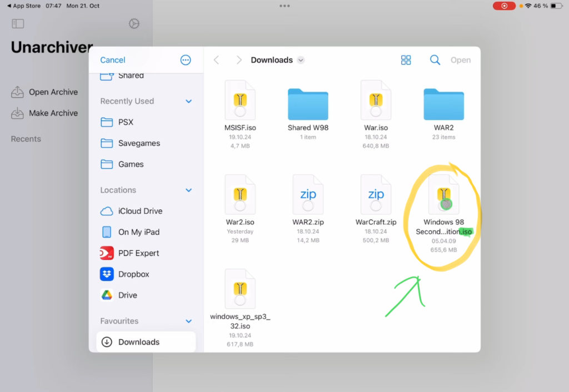Click the windows_xp_sp3_32.iso file name
The width and height of the screenshot is (569, 392).
(x=240, y=321)
